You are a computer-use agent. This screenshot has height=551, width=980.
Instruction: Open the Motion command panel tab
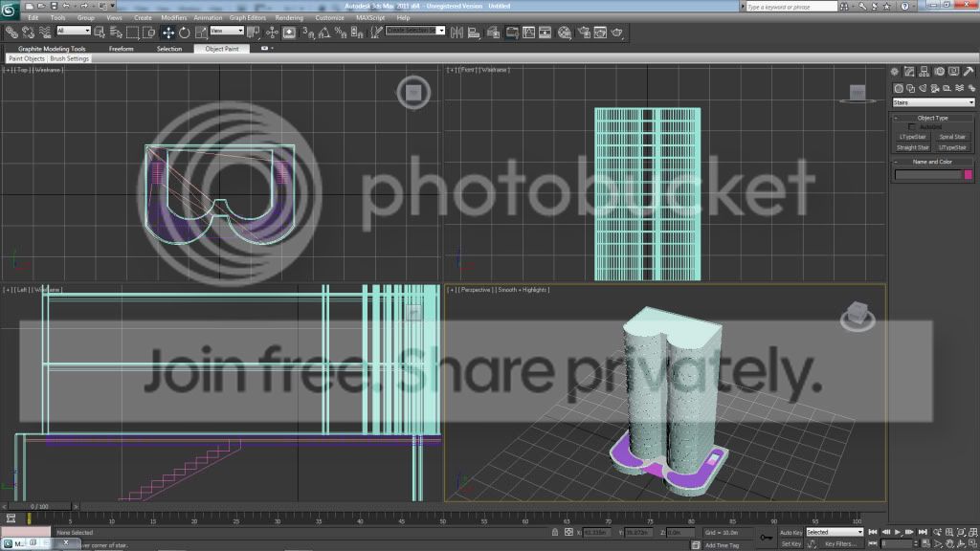tap(940, 72)
